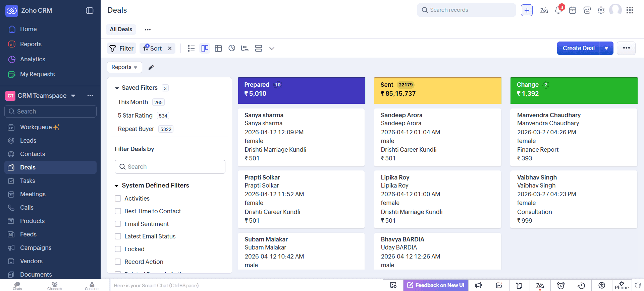This screenshot has width=644, height=291.
Task: Open Channels in the bottom bar
Action: 55,286
